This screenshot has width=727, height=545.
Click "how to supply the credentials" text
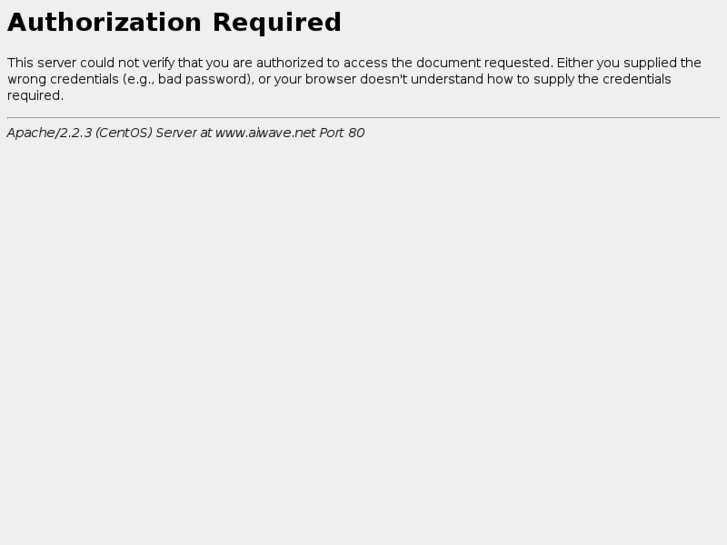click(x=579, y=79)
